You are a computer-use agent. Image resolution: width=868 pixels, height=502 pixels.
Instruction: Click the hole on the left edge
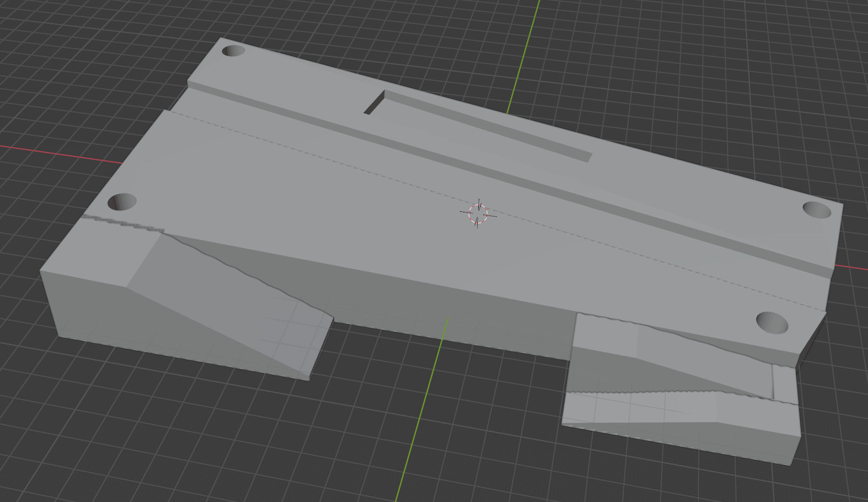coord(122,202)
